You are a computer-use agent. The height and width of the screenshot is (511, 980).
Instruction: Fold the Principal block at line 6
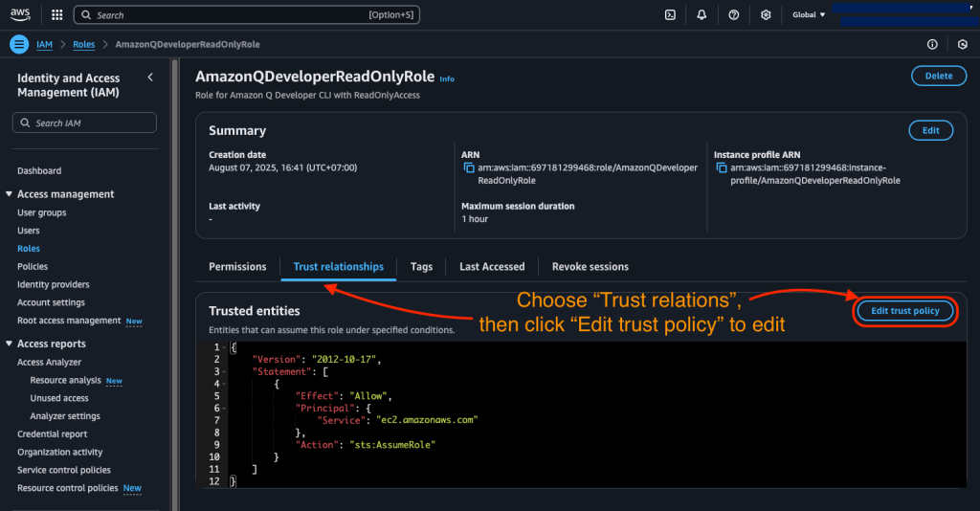click(x=225, y=408)
